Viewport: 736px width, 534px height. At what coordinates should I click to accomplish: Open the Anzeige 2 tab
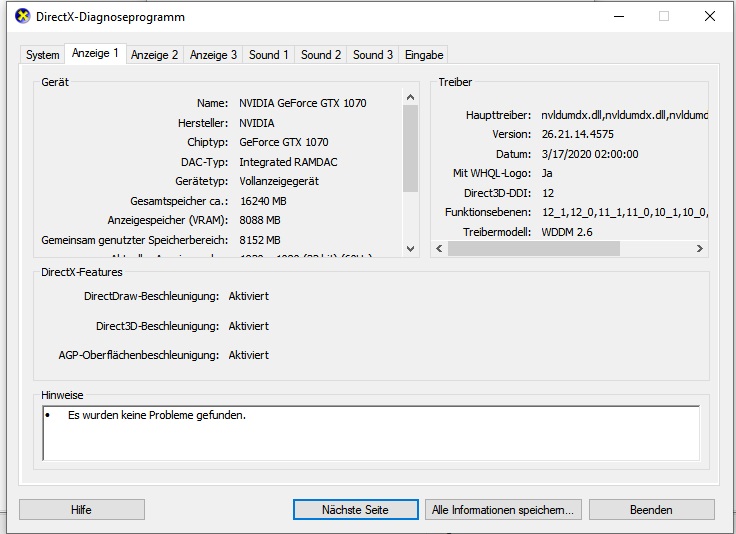tap(154, 55)
